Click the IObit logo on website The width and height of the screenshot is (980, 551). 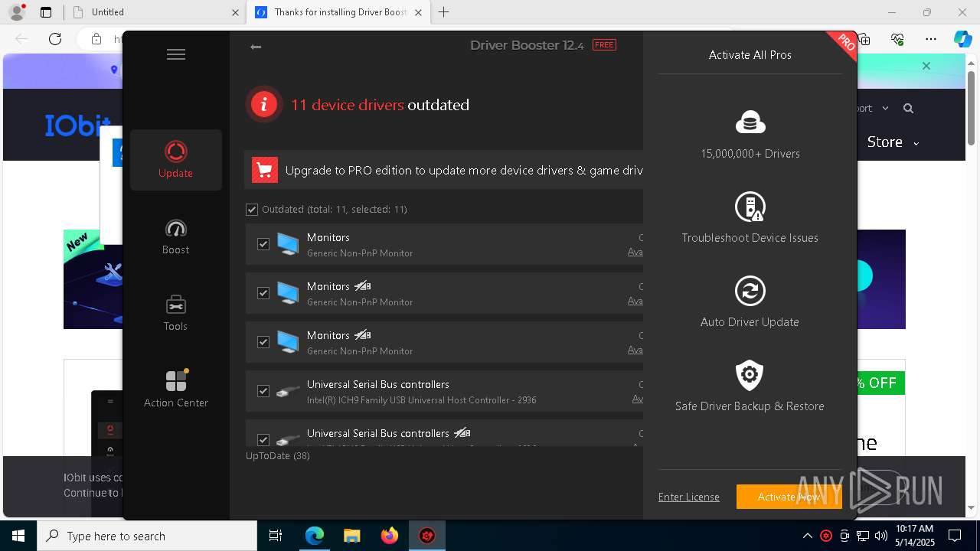click(78, 126)
